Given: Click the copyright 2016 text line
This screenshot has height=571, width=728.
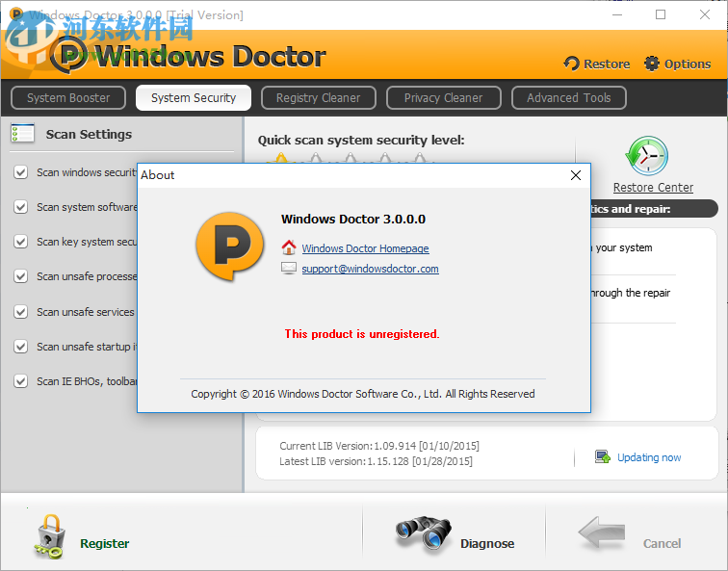Looking at the screenshot, I should (x=363, y=394).
